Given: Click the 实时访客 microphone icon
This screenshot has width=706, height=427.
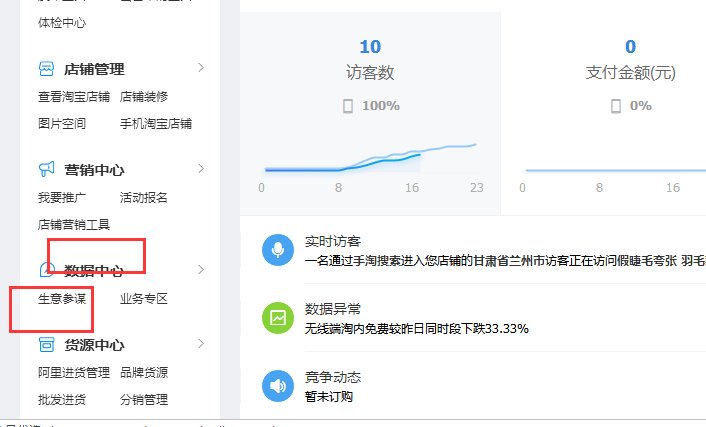Looking at the screenshot, I should [278, 250].
